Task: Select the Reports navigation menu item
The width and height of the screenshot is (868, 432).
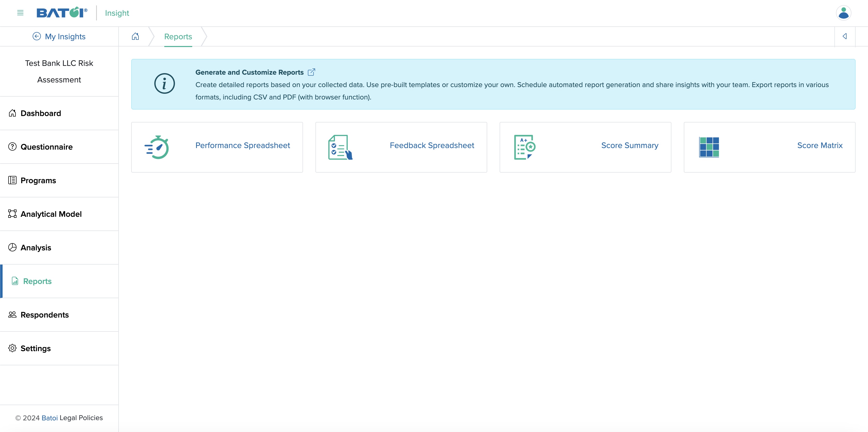Action: click(37, 281)
